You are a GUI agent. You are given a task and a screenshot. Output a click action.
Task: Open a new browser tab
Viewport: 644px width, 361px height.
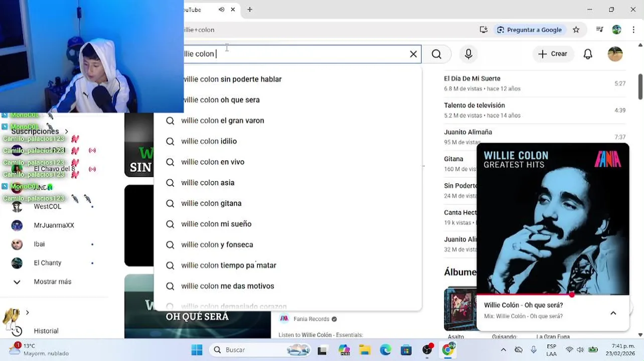(250, 10)
